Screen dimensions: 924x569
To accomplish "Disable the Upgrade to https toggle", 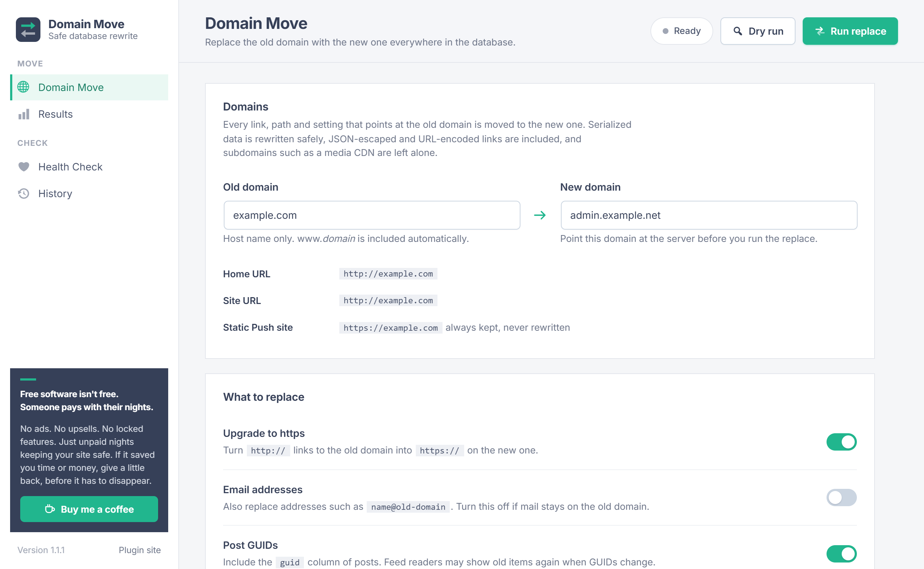I will (841, 442).
